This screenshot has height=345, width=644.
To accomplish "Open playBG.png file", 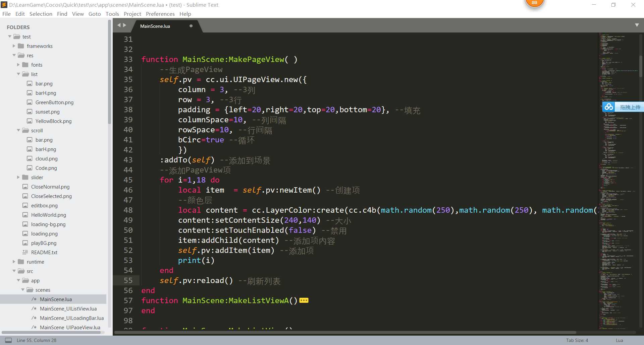I will 44,243.
